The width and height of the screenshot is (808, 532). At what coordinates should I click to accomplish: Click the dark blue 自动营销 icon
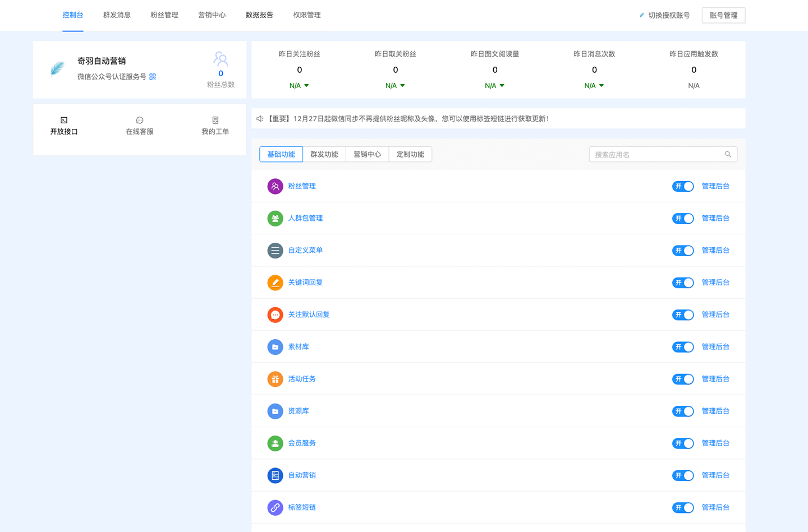[275, 475]
